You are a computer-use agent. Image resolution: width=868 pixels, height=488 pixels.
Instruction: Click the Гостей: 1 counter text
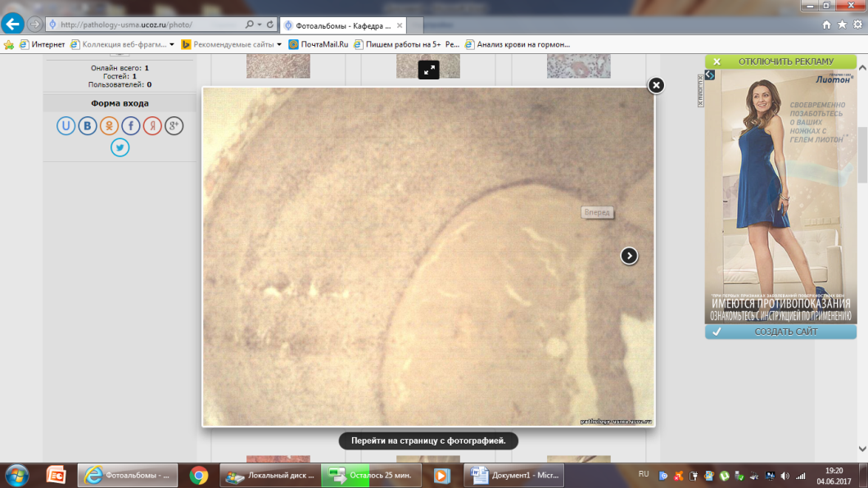[x=120, y=76]
